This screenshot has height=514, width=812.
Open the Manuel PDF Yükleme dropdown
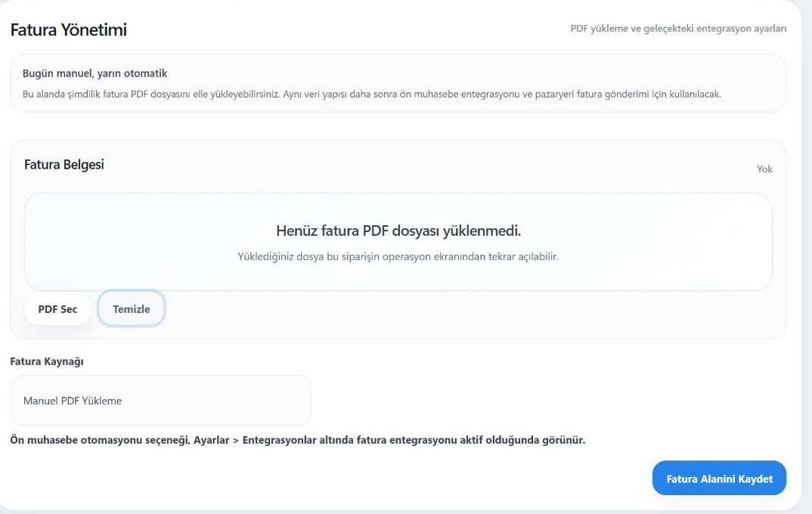[160, 401]
